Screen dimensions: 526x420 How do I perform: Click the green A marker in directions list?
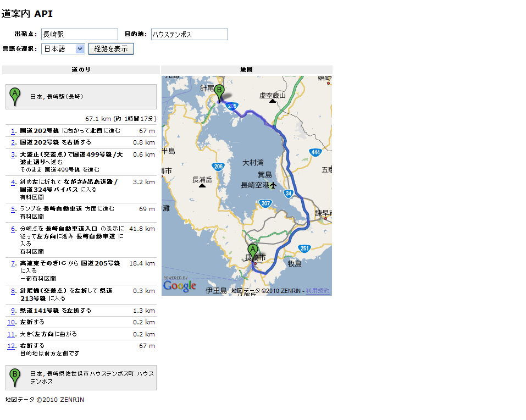tap(15, 97)
